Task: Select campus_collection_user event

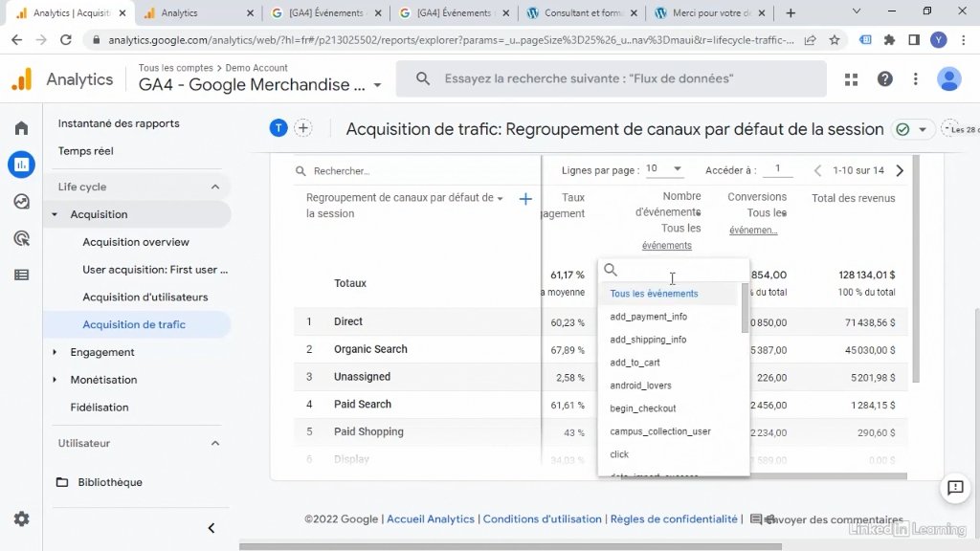Action: pyautogui.click(x=660, y=431)
